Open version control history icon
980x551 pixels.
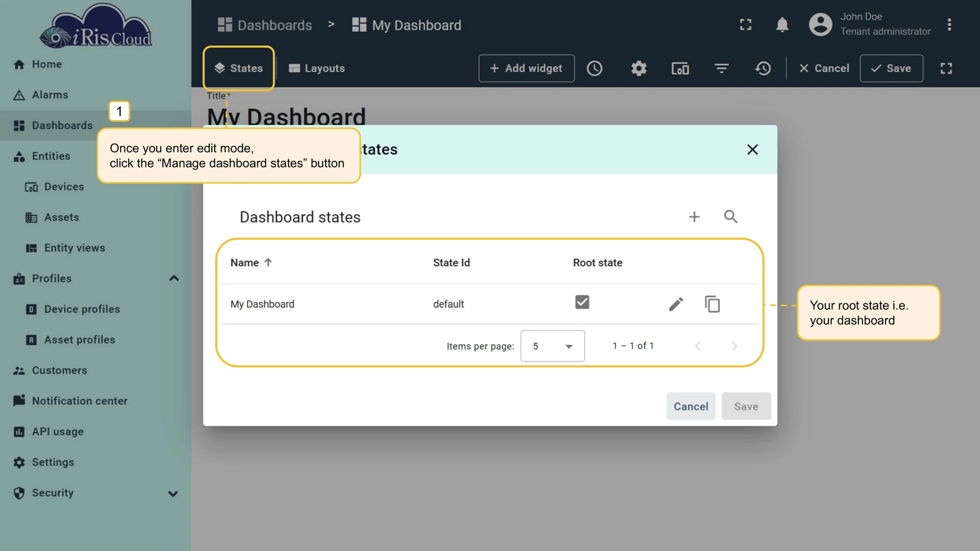point(763,68)
